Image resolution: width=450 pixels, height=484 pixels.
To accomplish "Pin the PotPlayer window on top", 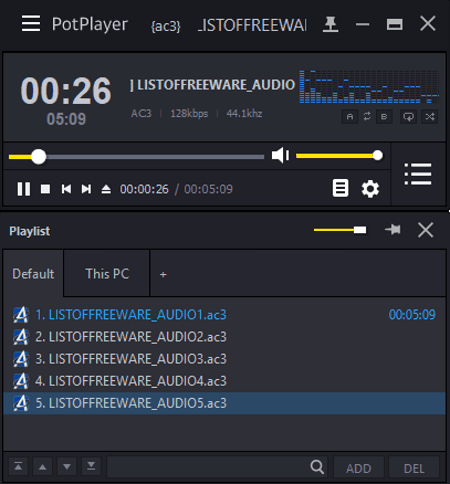I will [x=330, y=24].
